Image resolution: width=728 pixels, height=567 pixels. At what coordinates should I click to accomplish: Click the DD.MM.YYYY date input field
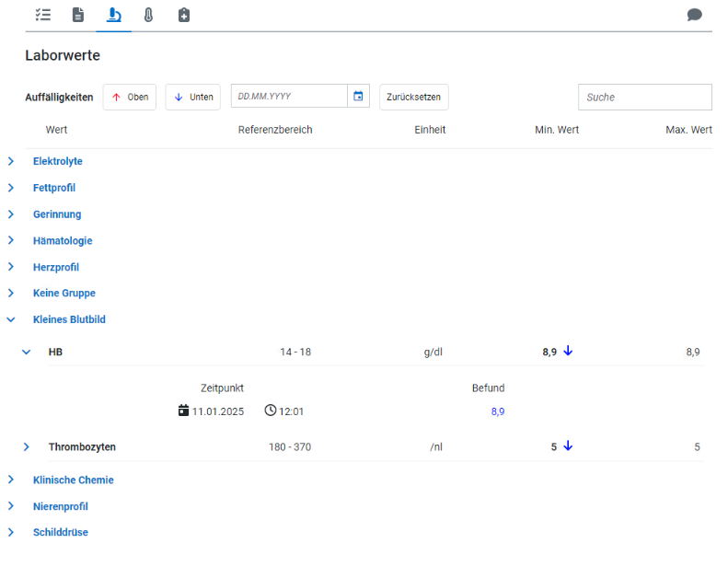289,96
